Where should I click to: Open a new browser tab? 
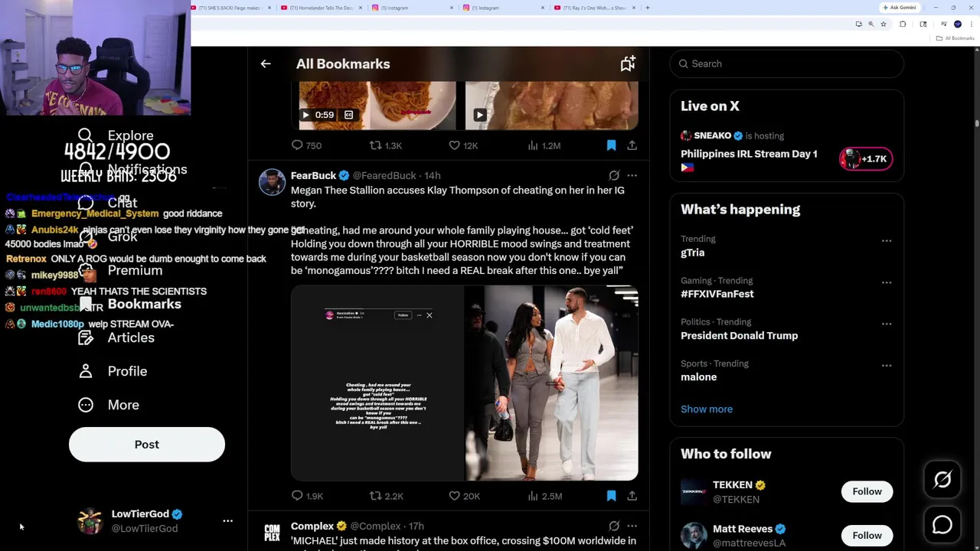(x=648, y=8)
